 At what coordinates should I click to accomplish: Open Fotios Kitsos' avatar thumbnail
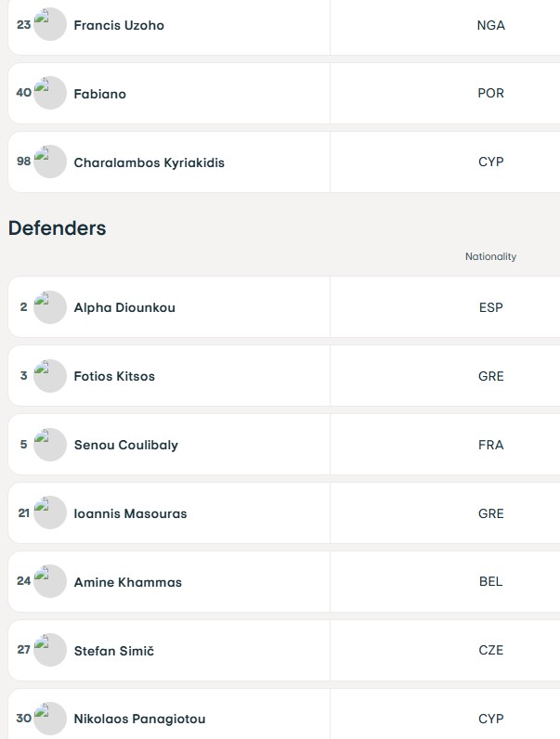point(50,376)
